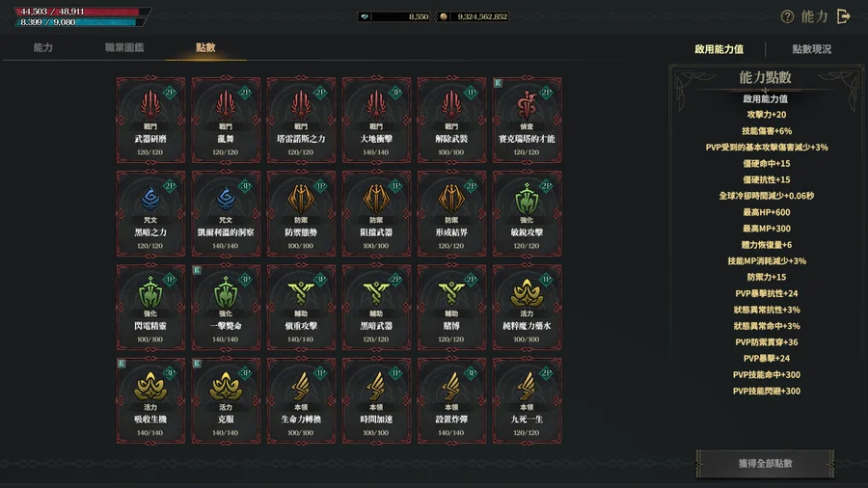Choose the 賽克瑞塔的才能 skill card
This screenshot has width=868, height=488.
tap(527, 120)
